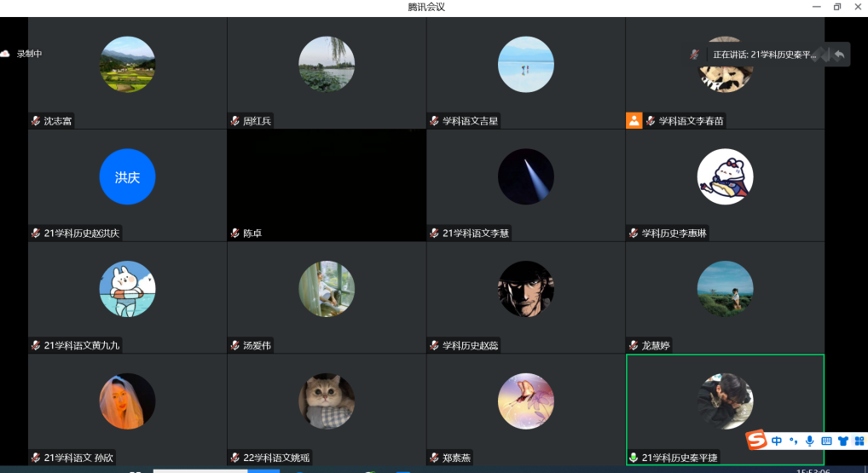
Task: Click the 学科历史李惠琳 name label
Action: coord(674,234)
